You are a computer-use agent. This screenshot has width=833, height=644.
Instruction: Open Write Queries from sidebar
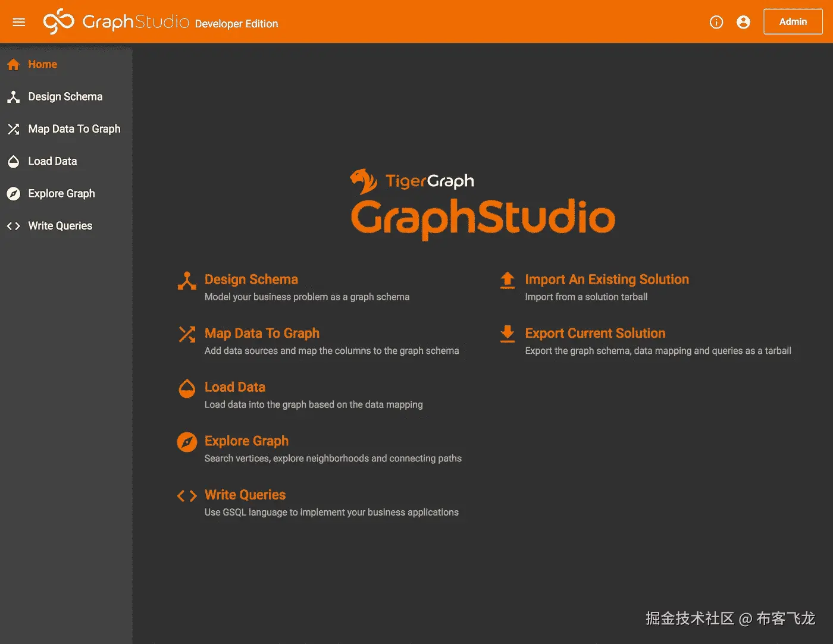point(60,225)
